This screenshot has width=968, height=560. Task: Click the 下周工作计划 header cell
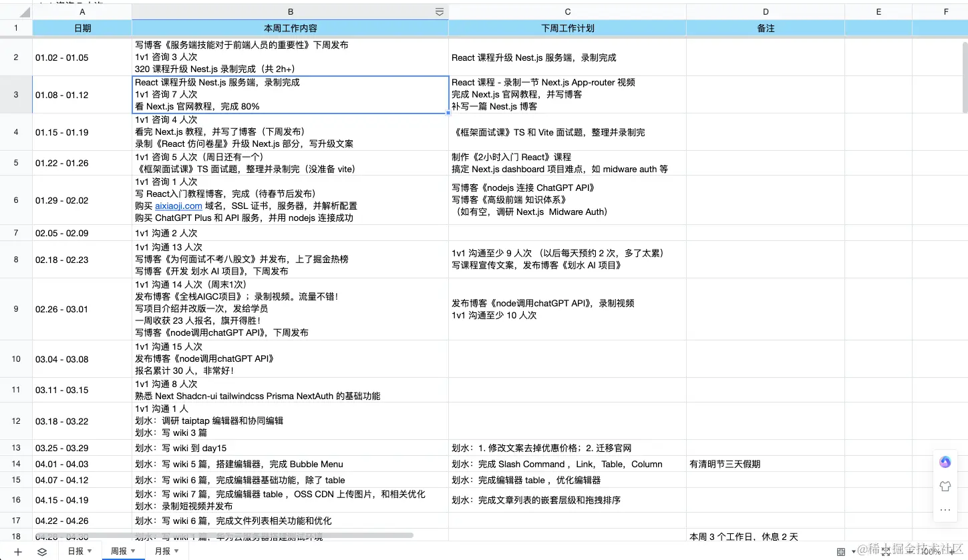coord(567,28)
